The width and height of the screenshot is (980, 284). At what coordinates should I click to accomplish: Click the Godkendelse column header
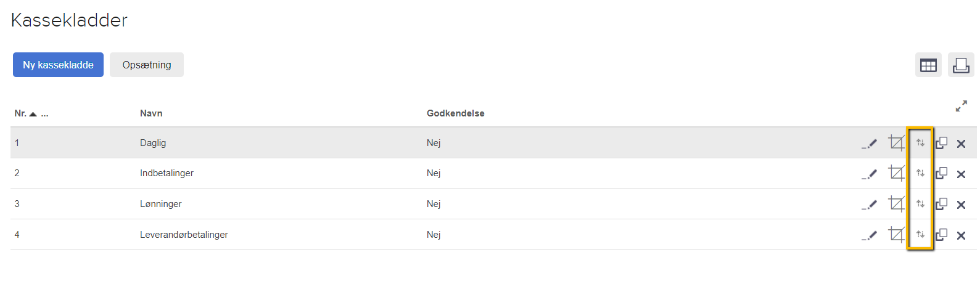click(455, 113)
